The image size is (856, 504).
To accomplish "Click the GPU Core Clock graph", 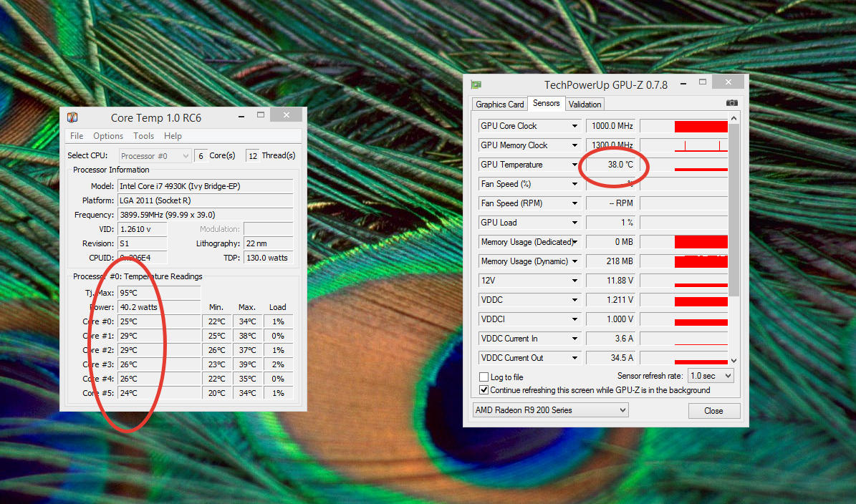I will 683,126.
